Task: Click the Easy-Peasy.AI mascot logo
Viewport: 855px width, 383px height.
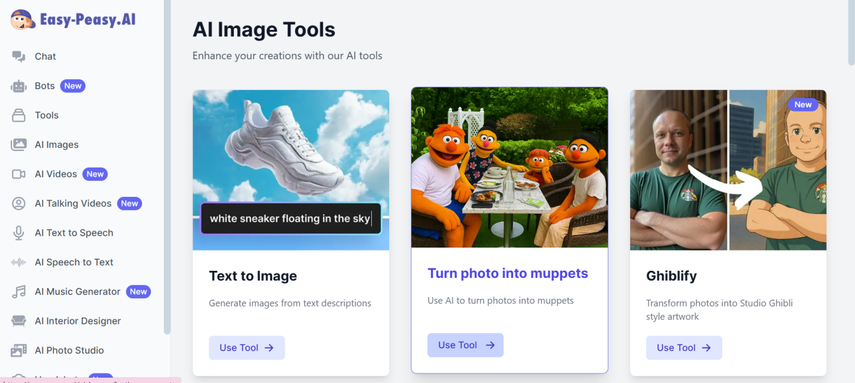Action: (22, 20)
